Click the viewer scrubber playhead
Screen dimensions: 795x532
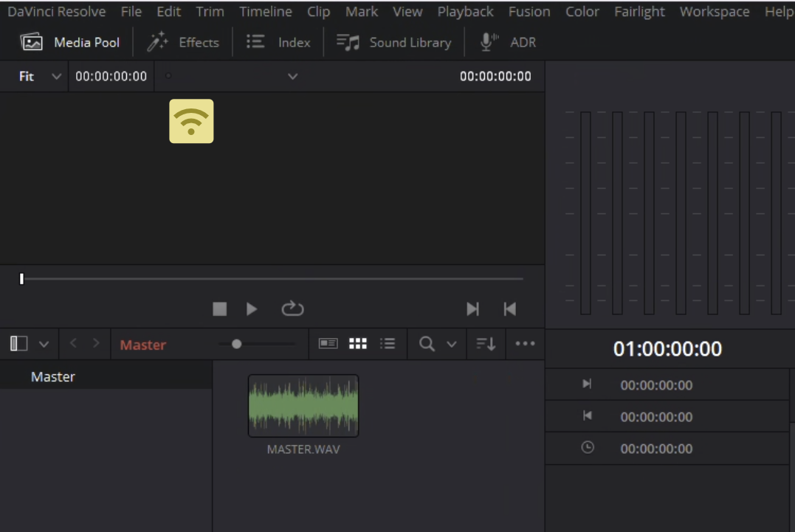click(22, 279)
